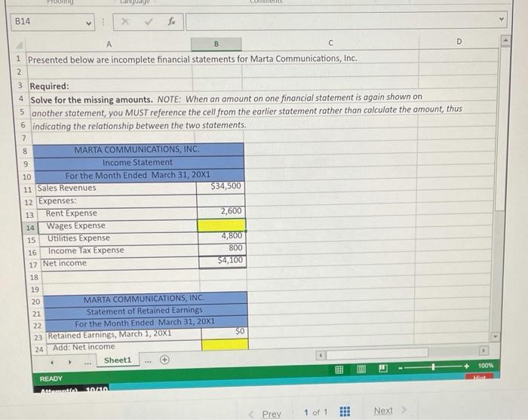Open the Insert Function fx dialog
Image resolution: width=528 pixels, height=420 pixels.
[172, 22]
